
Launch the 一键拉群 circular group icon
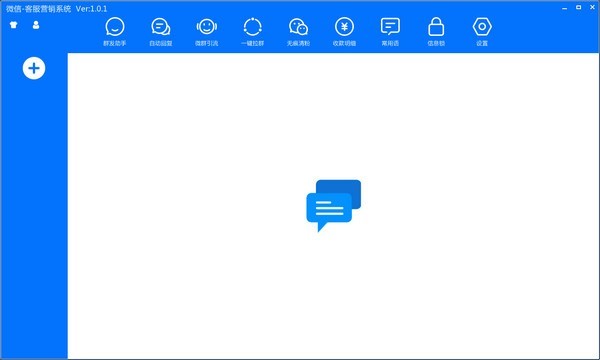click(253, 27)
